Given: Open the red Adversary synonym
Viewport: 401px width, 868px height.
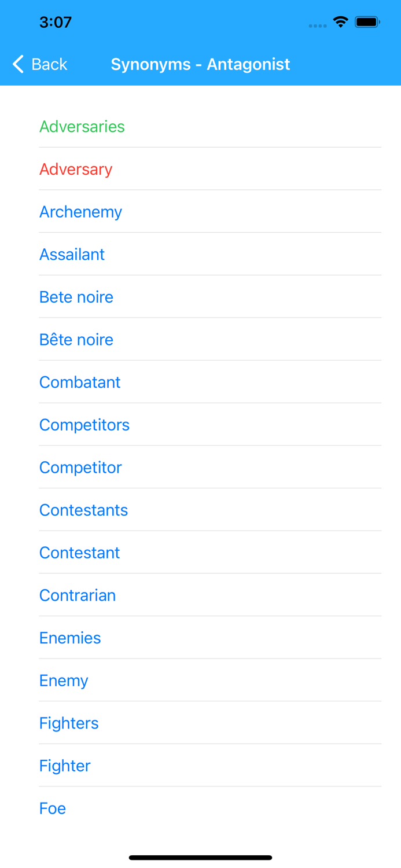Looking at the screenshot, I should (76, 170).
